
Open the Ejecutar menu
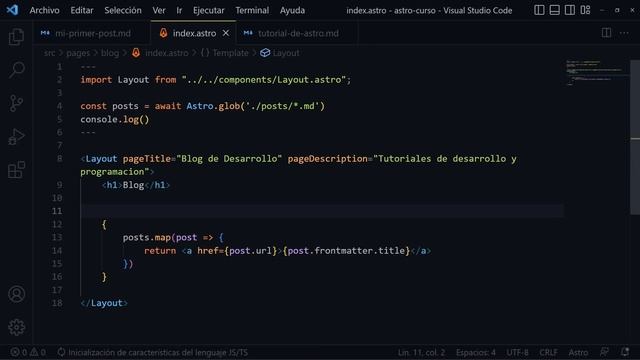pos(209,10)
